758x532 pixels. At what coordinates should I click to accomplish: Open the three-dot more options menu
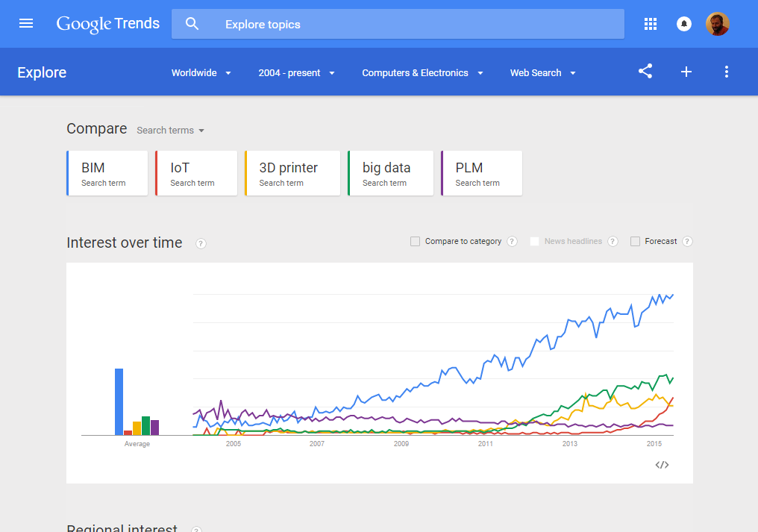[727, 72]
